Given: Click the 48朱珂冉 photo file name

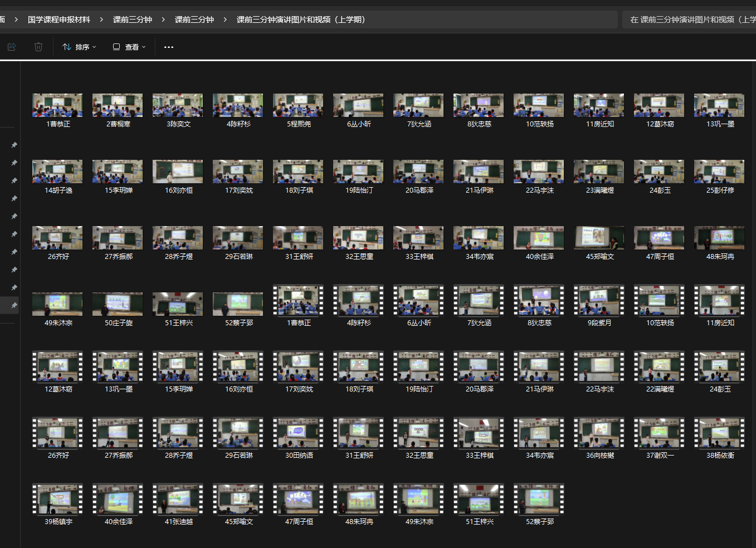Looking at the screenshot, I should 720,257.
